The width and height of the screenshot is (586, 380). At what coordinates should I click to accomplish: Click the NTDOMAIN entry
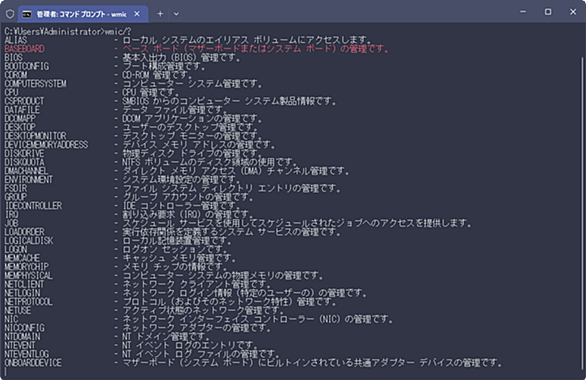coord(22,337)
